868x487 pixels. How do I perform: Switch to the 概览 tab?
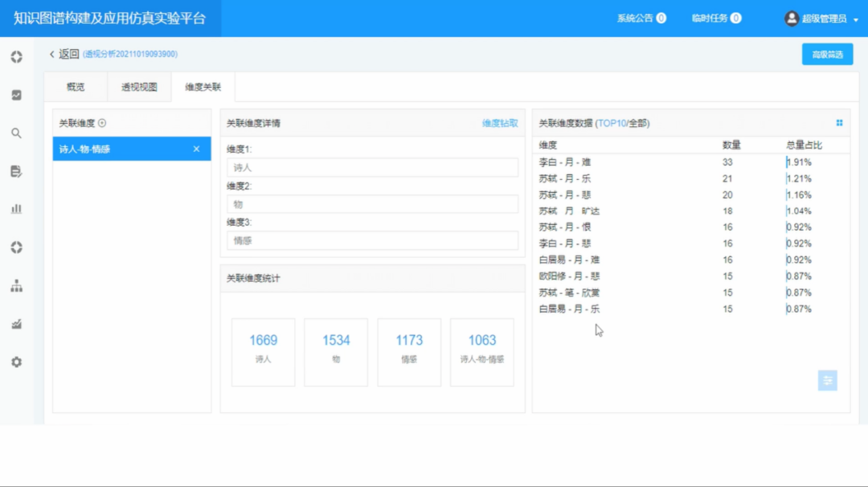pos(76,87)
